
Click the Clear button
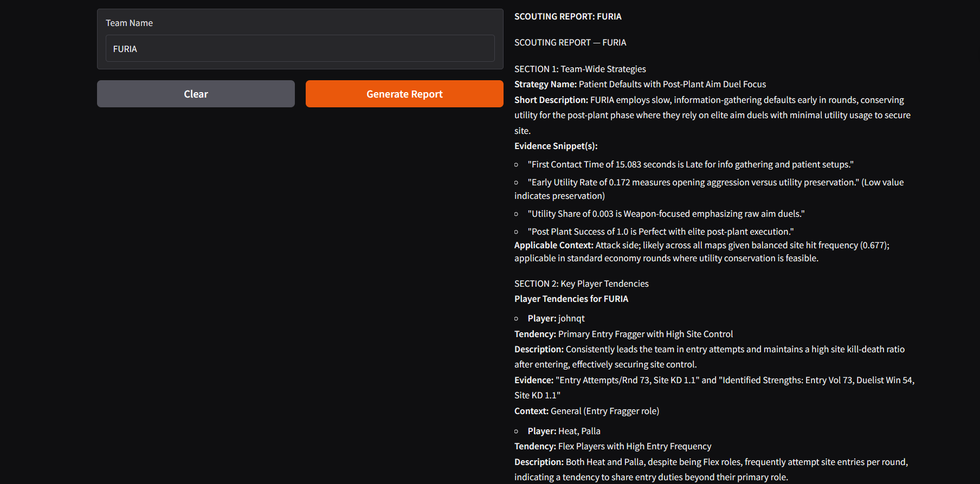point(196,94)
